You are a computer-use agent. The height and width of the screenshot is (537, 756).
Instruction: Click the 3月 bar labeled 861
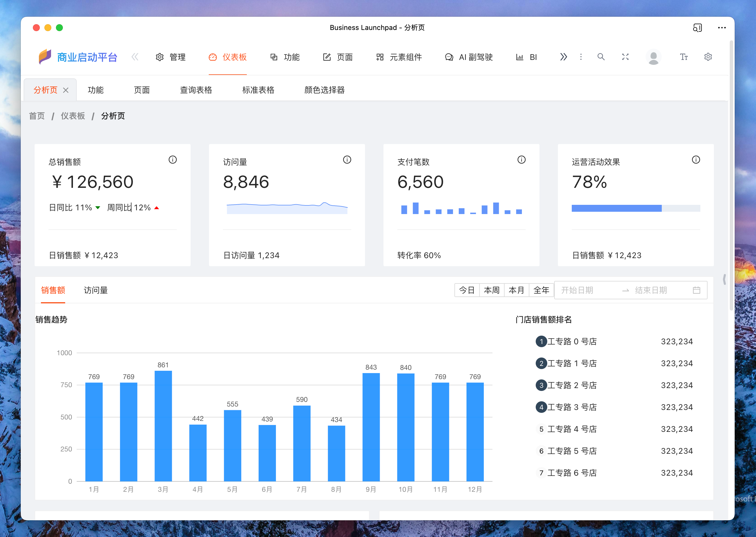163,426
